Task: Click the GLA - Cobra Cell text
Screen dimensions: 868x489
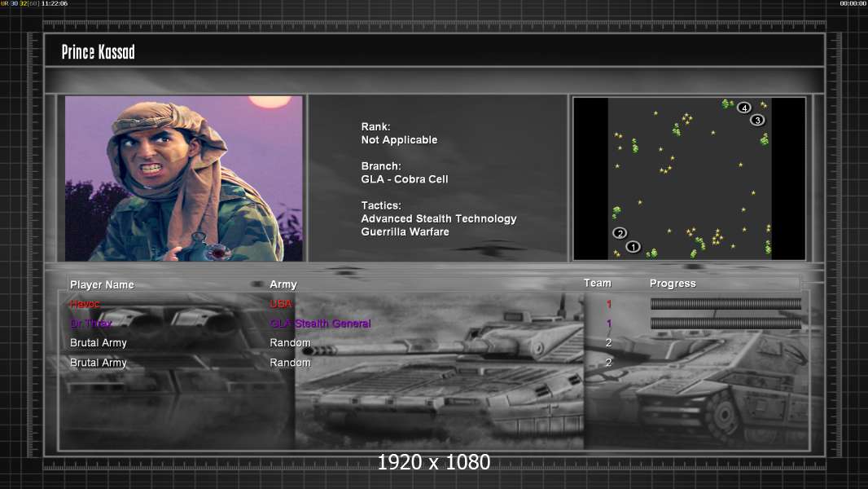Action: click(405, 179)
